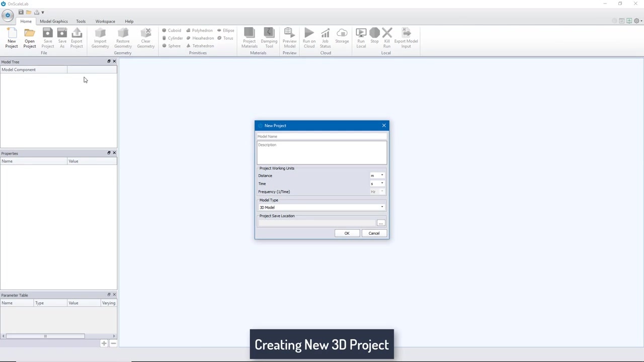Add a Cylinder primitive
This screenshot has width=644, height=362.
pyautogui.click(x=173, y=38)
